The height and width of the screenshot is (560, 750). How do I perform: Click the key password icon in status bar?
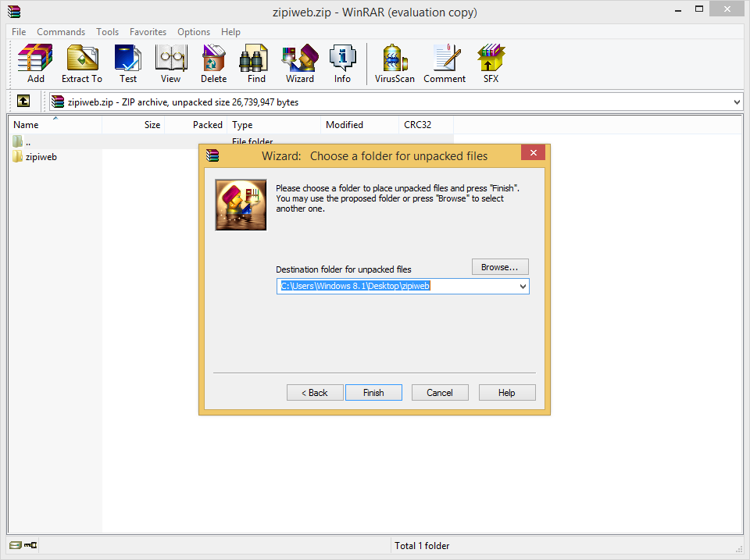(x=30, y=544)
